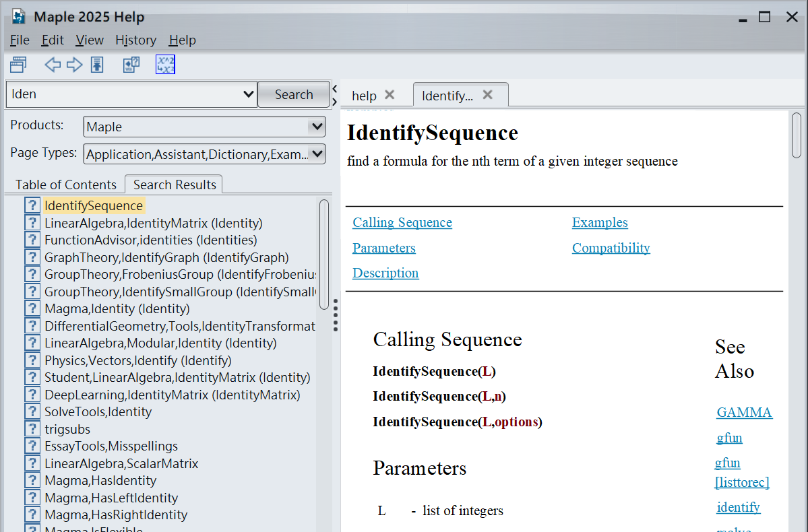Open the History menu
The height and width of the screenshot is (532, 808).
coord(135,40)
